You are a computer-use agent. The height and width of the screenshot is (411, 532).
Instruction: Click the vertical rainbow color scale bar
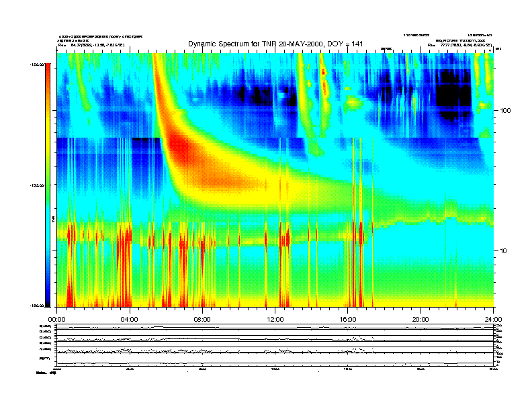click(x=48, y=185)
